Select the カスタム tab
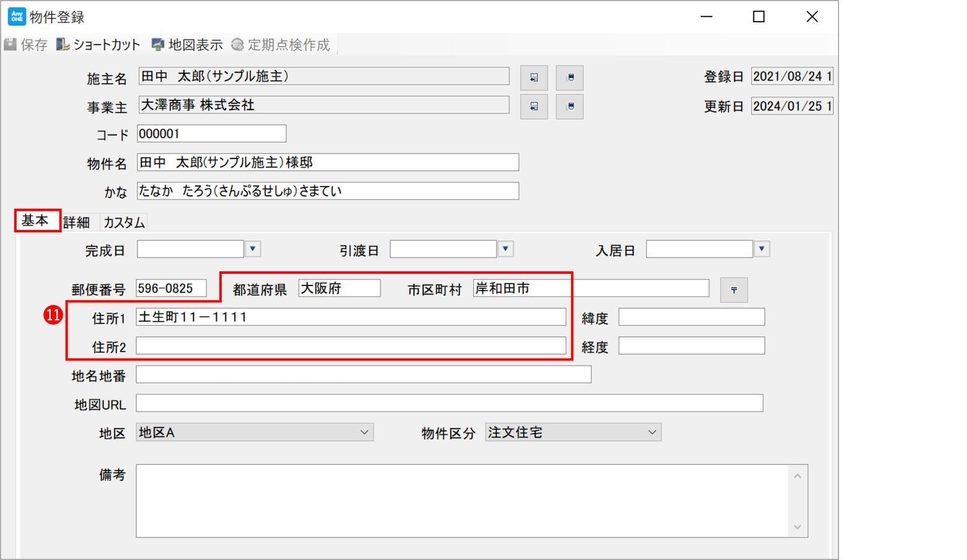 pyautogui.click(x=124, y=222)
